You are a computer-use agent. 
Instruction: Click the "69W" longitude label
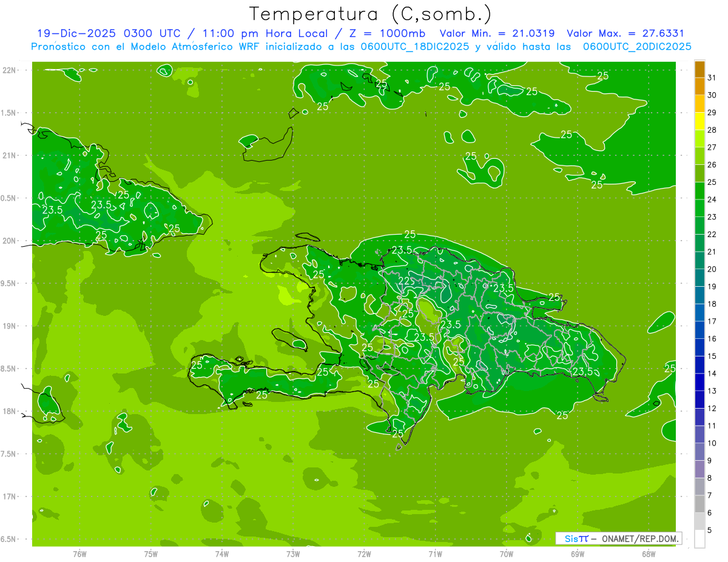tap(577, 554)
